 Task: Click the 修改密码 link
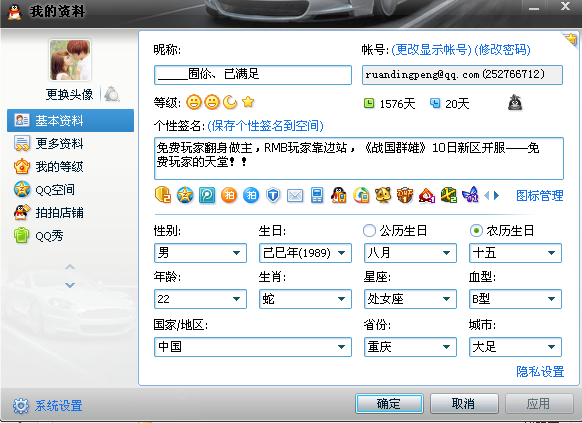pos(503,49)
